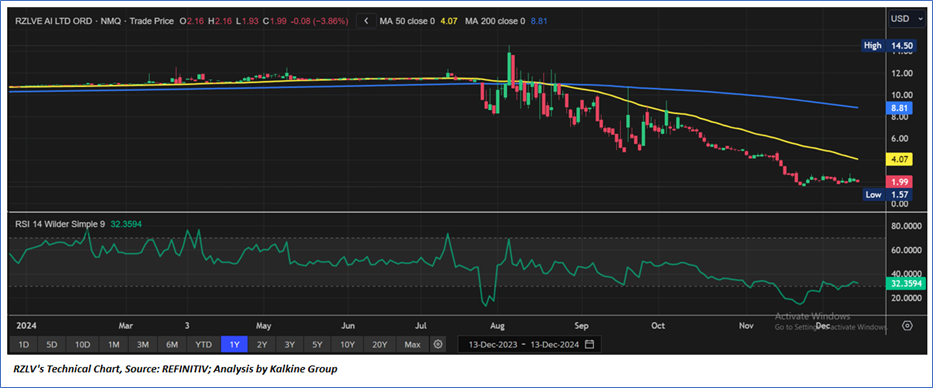
Task: Open the calendar icon in the date range field
Action: 589,345
